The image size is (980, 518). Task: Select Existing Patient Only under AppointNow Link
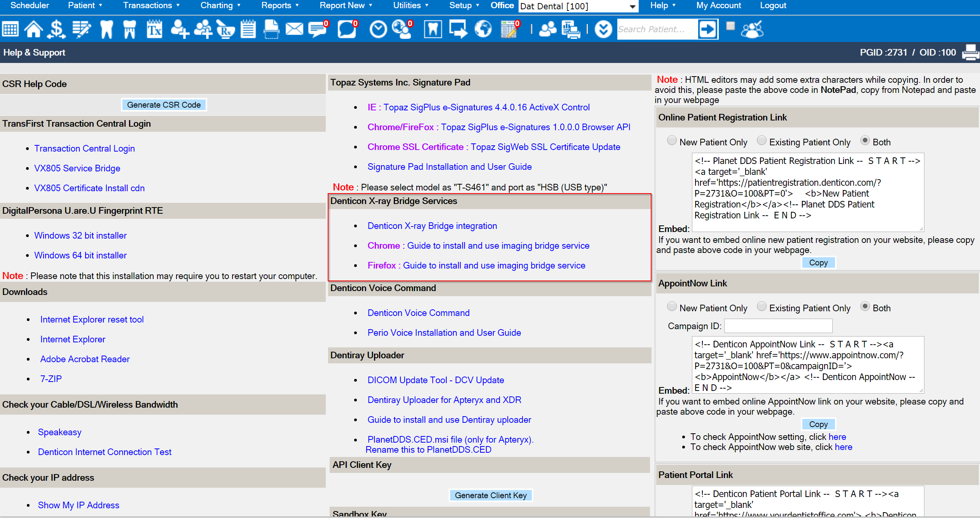762,307
